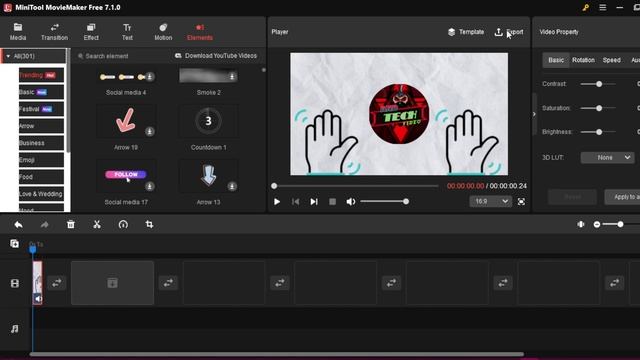The height and width of the screenshot is (360, 640).
Task: Adjust the player volume slider
Action: (x=384, y=202)
